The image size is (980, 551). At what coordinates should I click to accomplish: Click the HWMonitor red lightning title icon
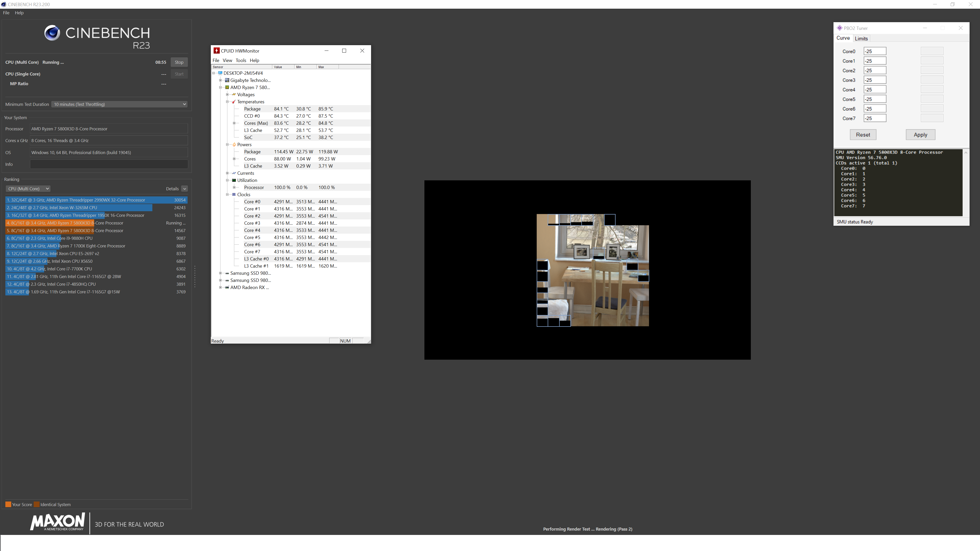coord(216,51)
